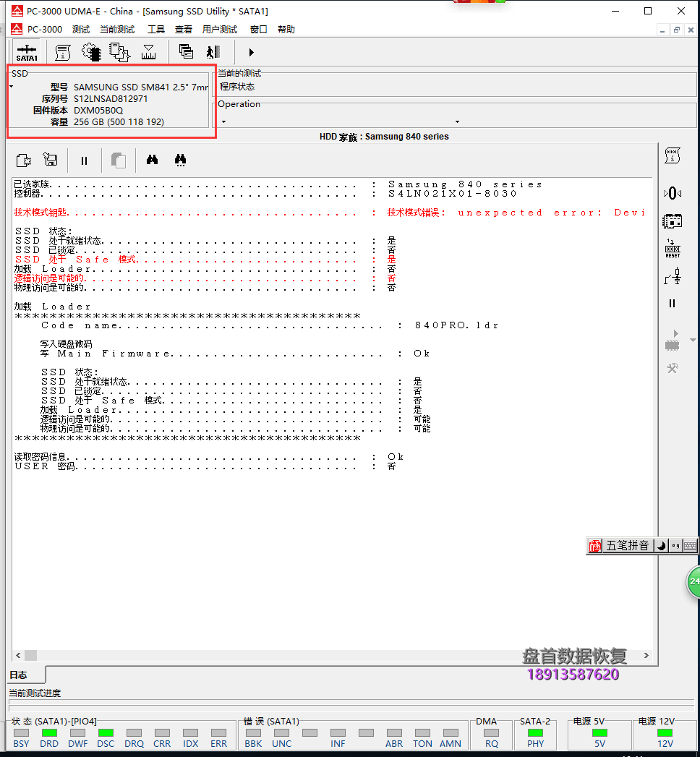Open the 工具 menu
Viewport: 700px width, 757px height.
tap(156, 30)
